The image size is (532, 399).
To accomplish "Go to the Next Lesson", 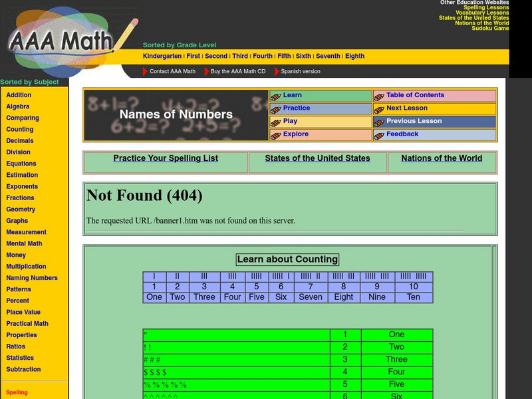I will (407, 108).
